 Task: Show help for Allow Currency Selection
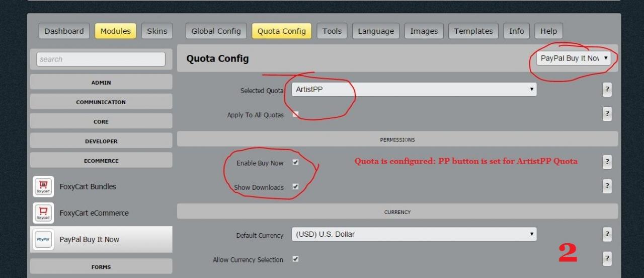(x=607, y=258)
